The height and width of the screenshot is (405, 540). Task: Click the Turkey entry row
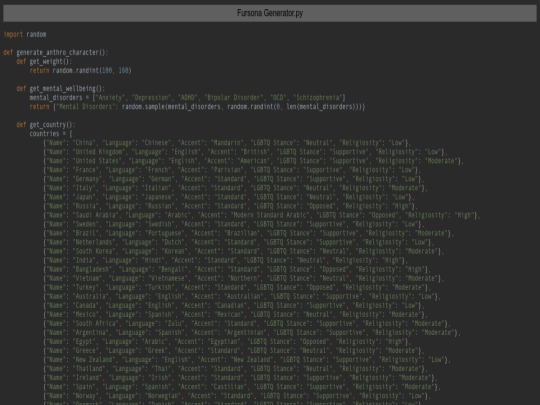click(237, 288)
